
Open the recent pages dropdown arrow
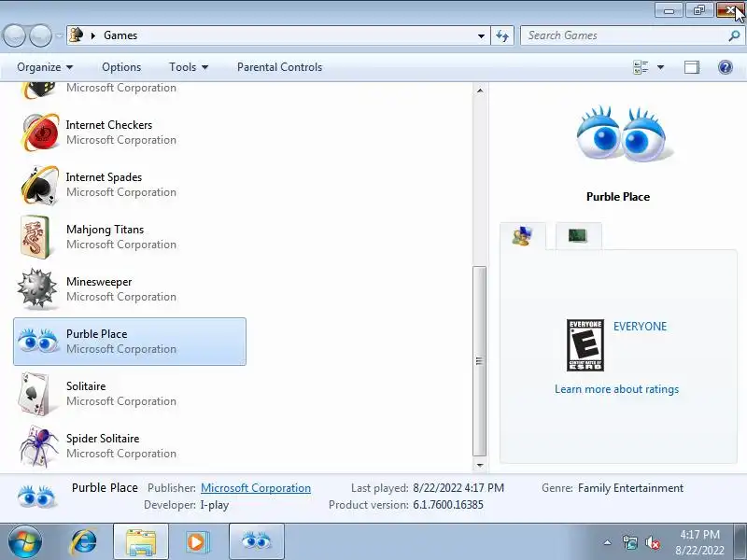[59, 35]
